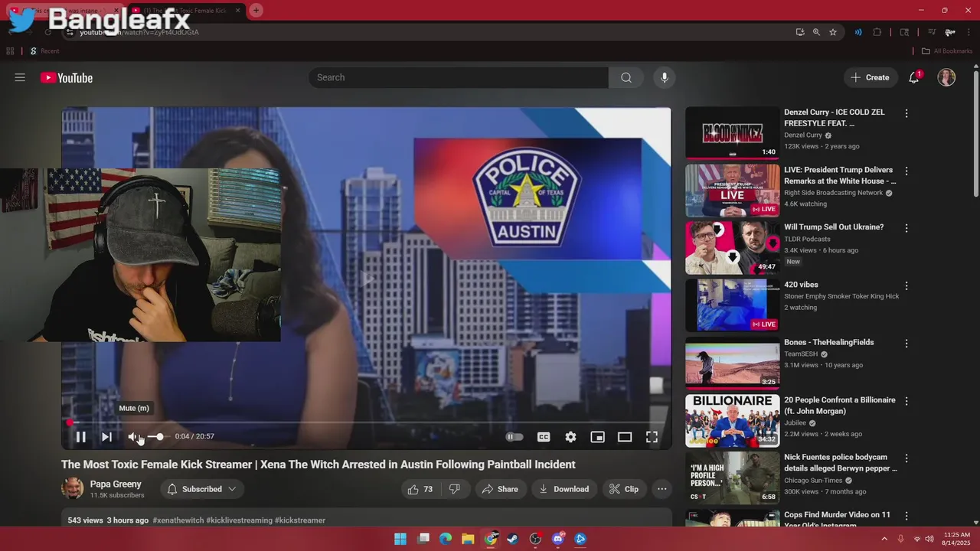Image resolution: width=980 pixels, height=551 pixels.
Task: Pause the video
Action: click(x=80, y=437)
